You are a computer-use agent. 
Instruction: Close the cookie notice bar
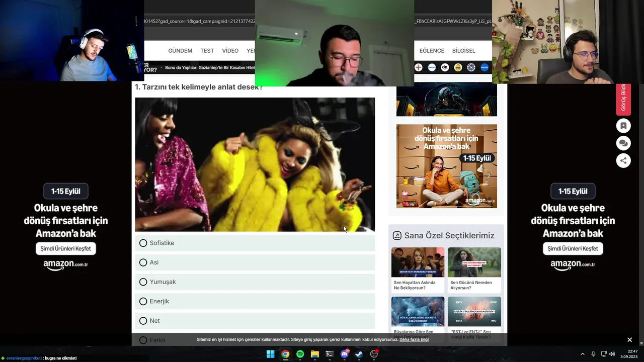point(629,340)
